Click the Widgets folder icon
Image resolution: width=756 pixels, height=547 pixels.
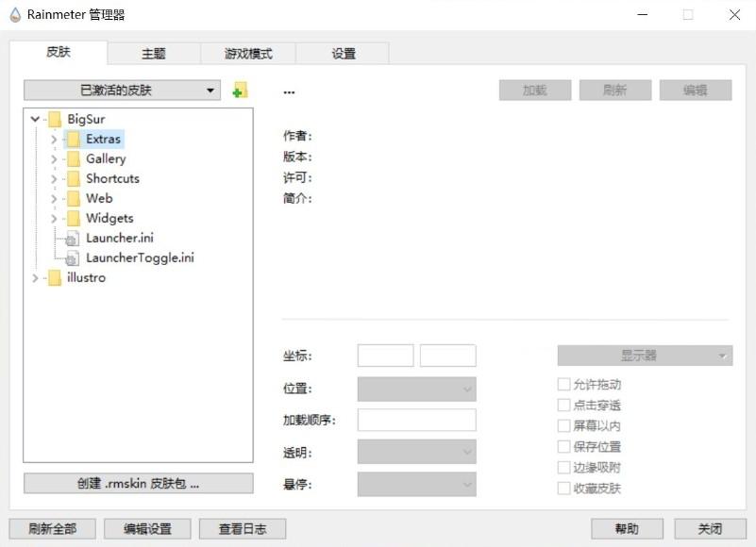(74, 218)
